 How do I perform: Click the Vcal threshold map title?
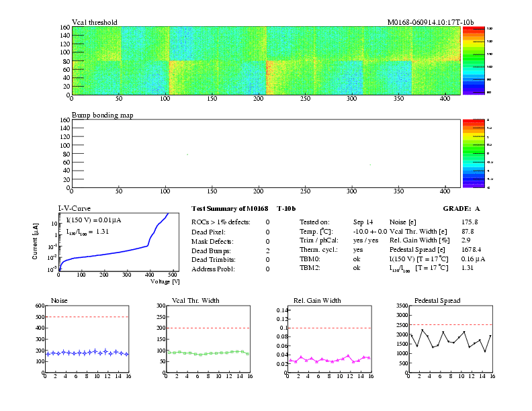(94, 22)
